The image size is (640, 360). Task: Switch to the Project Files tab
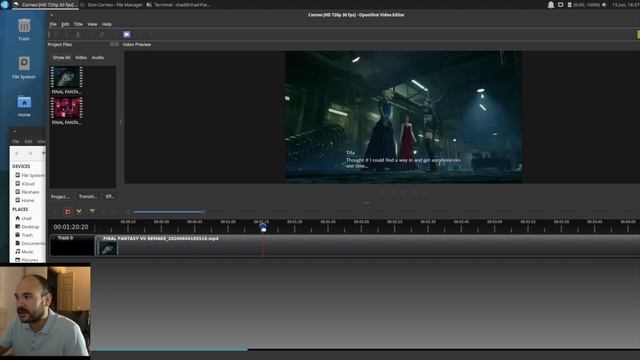point(60,197)
